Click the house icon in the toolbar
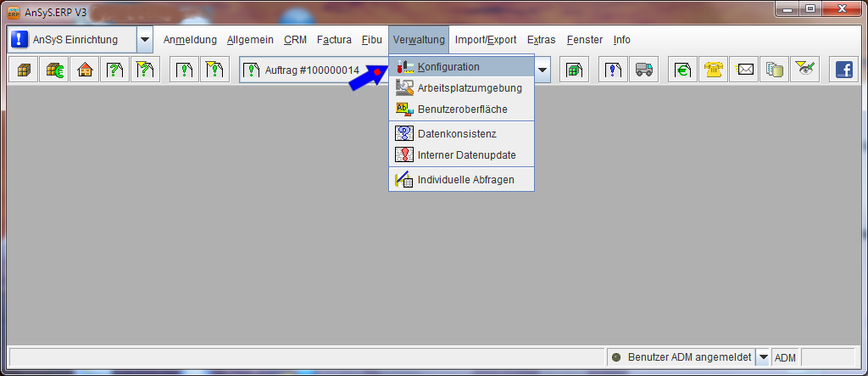The height and width of the screenshot is (376, 868). pos(85,70)
